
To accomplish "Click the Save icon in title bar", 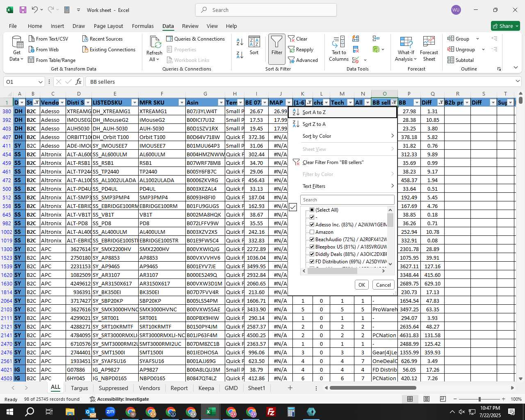I will [x=23, y=10].
